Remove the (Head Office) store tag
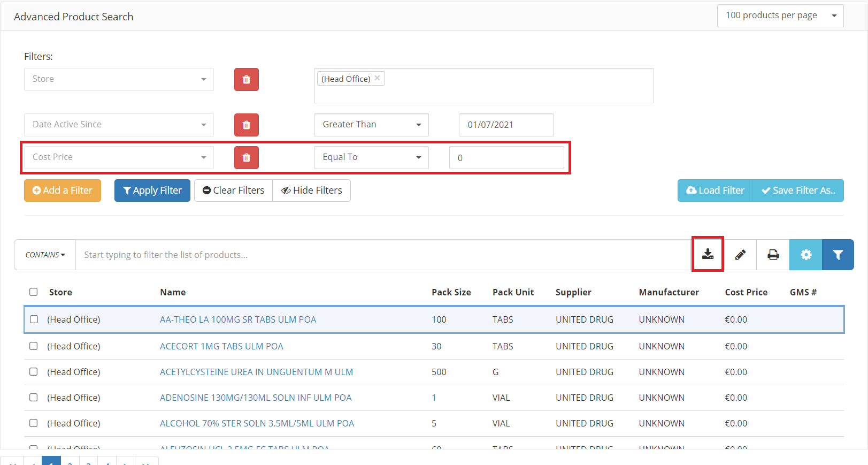The height and width of the screenshot is (465, 868). 377,78
